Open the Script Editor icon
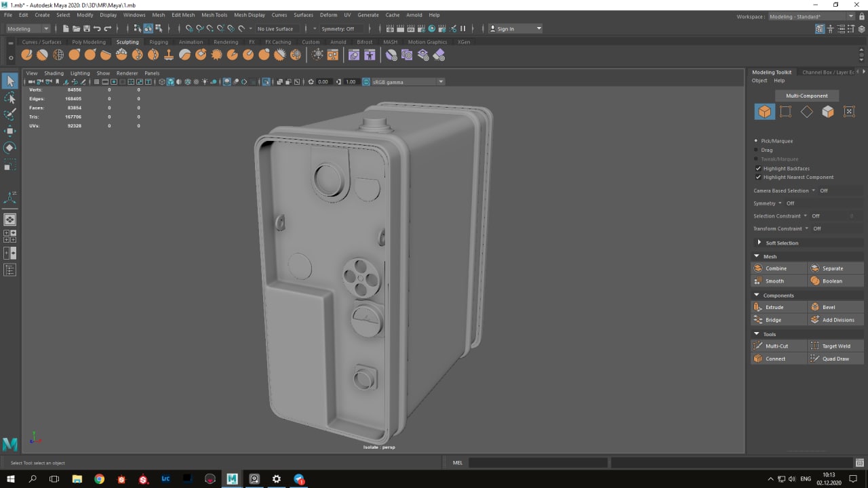 (x=860, y=463)
